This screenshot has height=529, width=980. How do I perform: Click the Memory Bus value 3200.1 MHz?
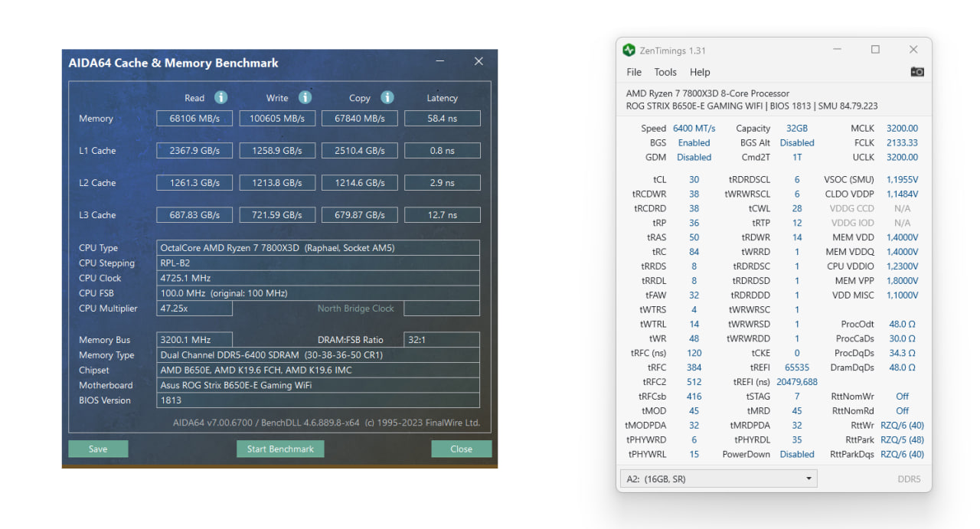[194, 340]
